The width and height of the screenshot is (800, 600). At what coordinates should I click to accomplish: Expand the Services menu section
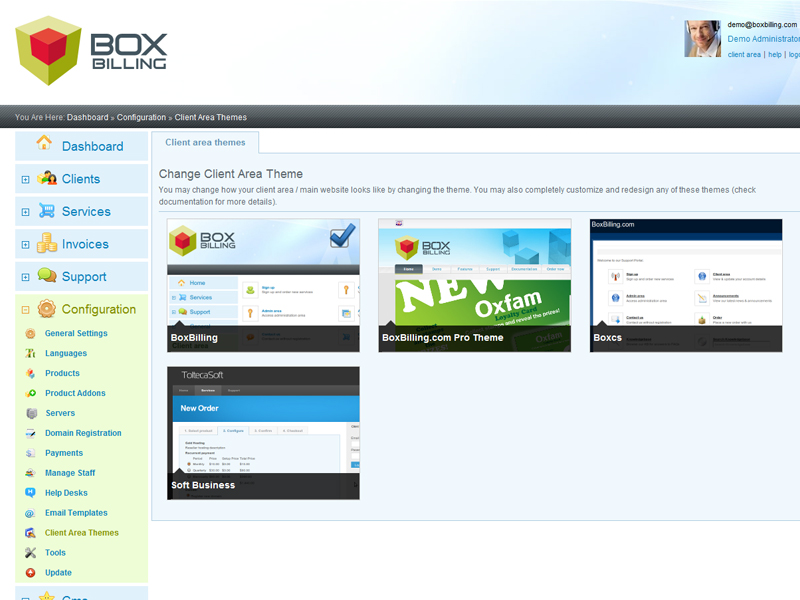click(x=26, y=212)
